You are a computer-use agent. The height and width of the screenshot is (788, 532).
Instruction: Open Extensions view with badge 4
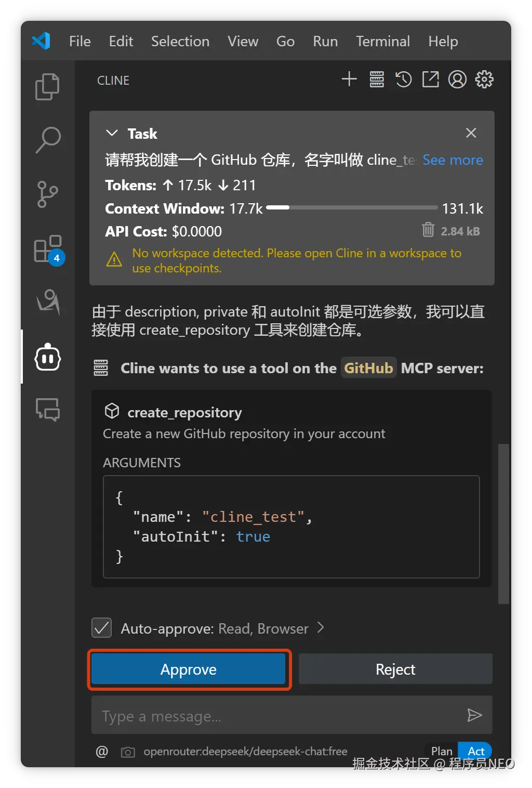[49, 250]
